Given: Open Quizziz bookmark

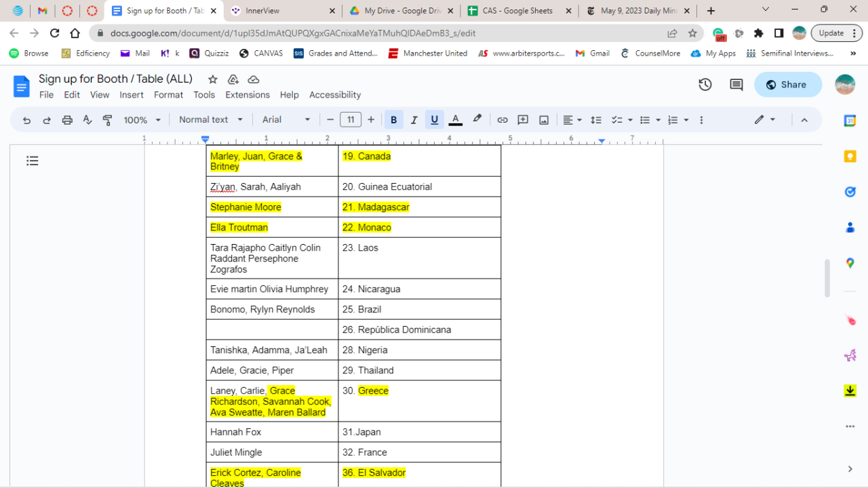Looking at the screenshot, I should pos(209,53).
